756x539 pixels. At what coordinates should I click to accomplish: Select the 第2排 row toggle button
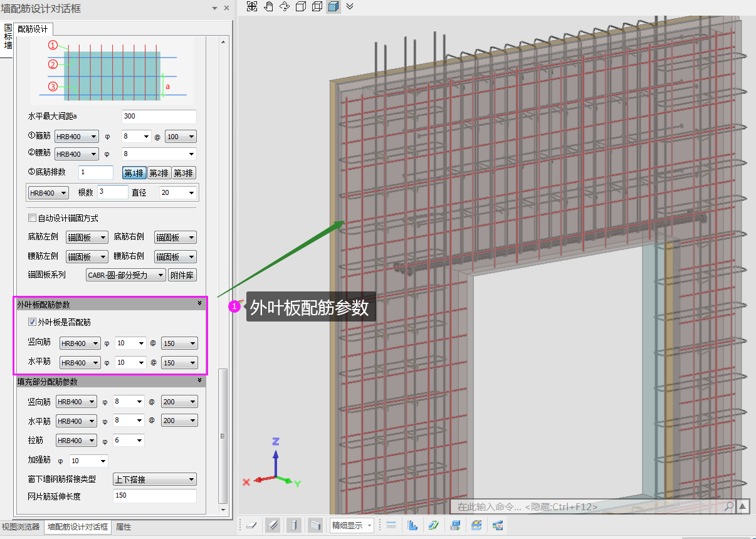tap(159, 174)
